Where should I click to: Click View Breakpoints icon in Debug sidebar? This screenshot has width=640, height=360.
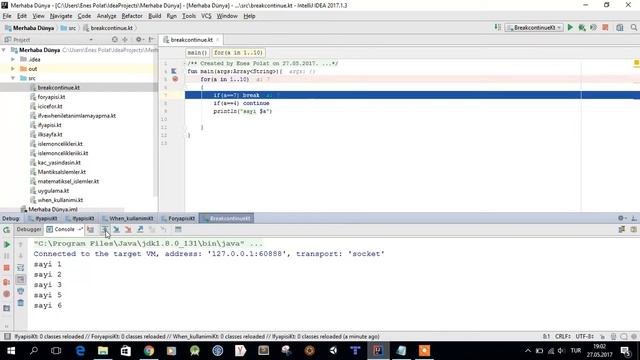[7, 282]
